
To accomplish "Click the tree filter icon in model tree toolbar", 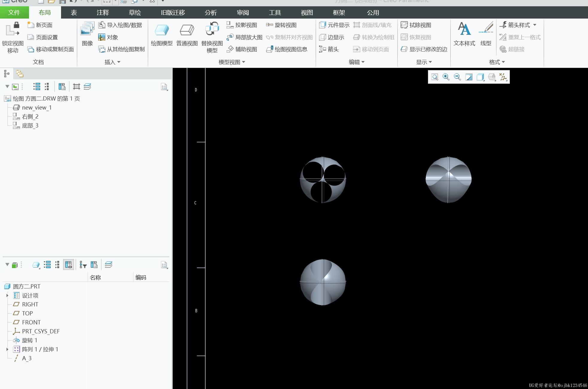I will [x=83, y=265].
